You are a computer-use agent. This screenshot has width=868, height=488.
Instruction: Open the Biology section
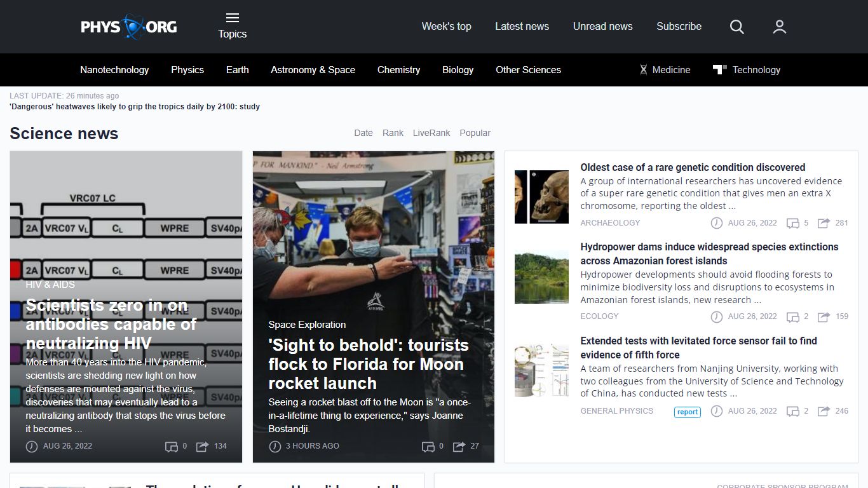pyautogui.click(x=458, y=70)
